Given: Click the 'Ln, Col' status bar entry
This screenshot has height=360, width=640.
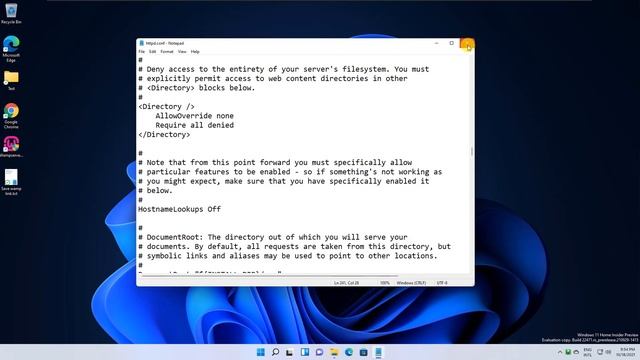Looking at the screenshot, I should [x=347, y=282].
